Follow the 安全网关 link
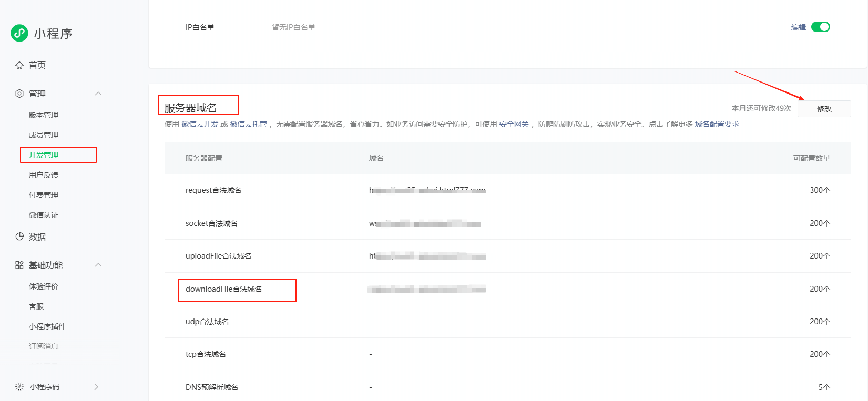 [x=514, y=124]
